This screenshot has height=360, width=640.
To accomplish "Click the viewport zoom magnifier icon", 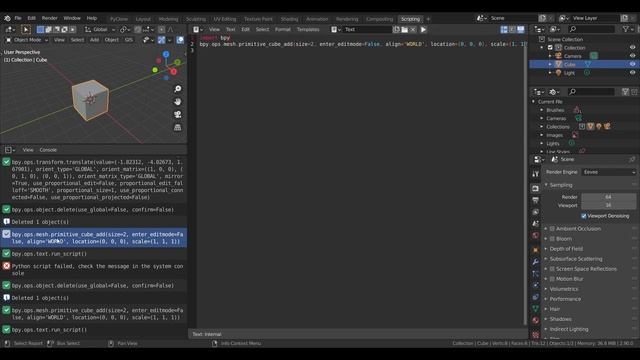I will click(x=178, y=89).
